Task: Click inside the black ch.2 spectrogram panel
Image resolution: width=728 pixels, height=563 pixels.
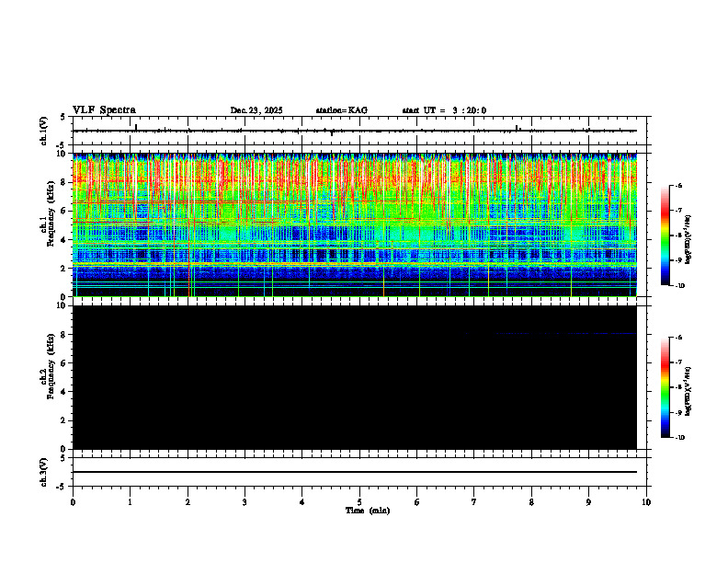Action: 355,377
